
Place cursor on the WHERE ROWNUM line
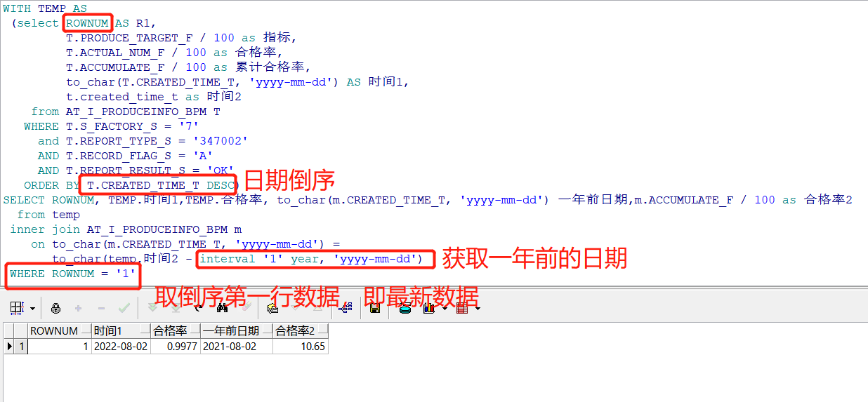[x=72, y=274]
